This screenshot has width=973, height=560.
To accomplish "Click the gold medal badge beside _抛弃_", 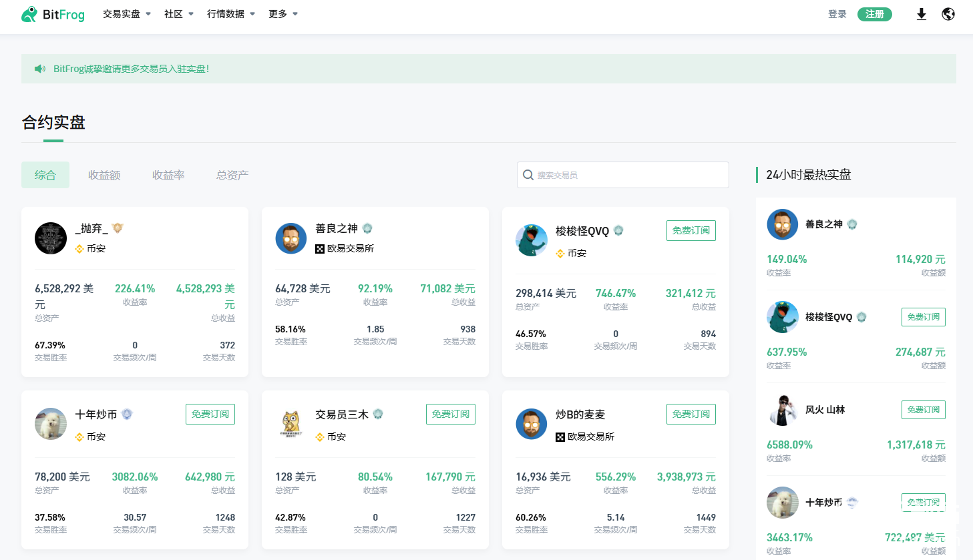I will click(118, 227).
